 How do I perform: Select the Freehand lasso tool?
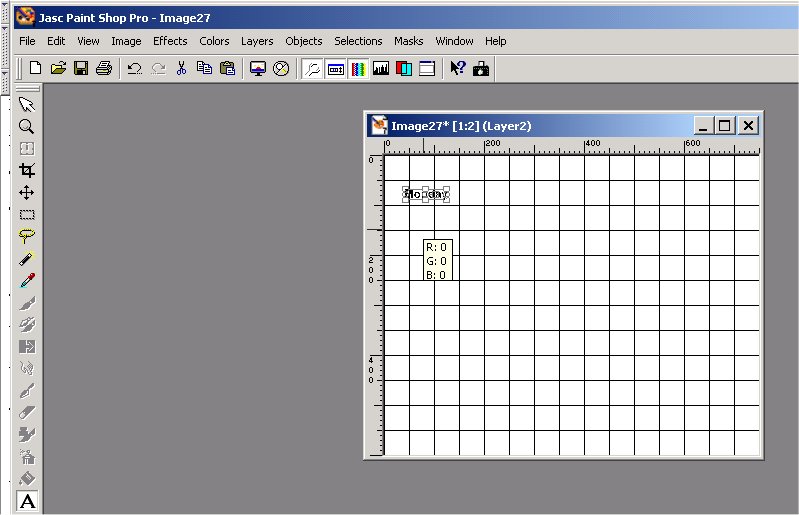[x=27, y=236]
